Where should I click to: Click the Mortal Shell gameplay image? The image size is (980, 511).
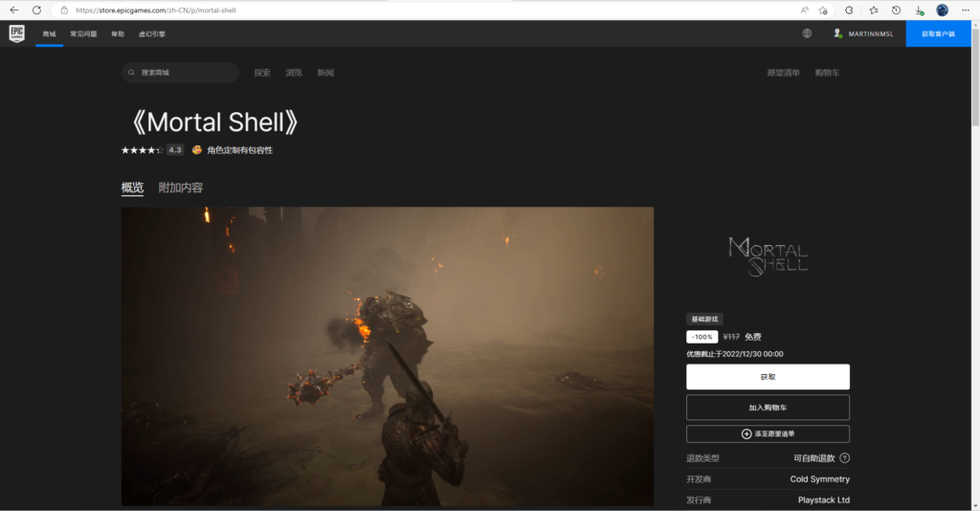tap(388, 356)
